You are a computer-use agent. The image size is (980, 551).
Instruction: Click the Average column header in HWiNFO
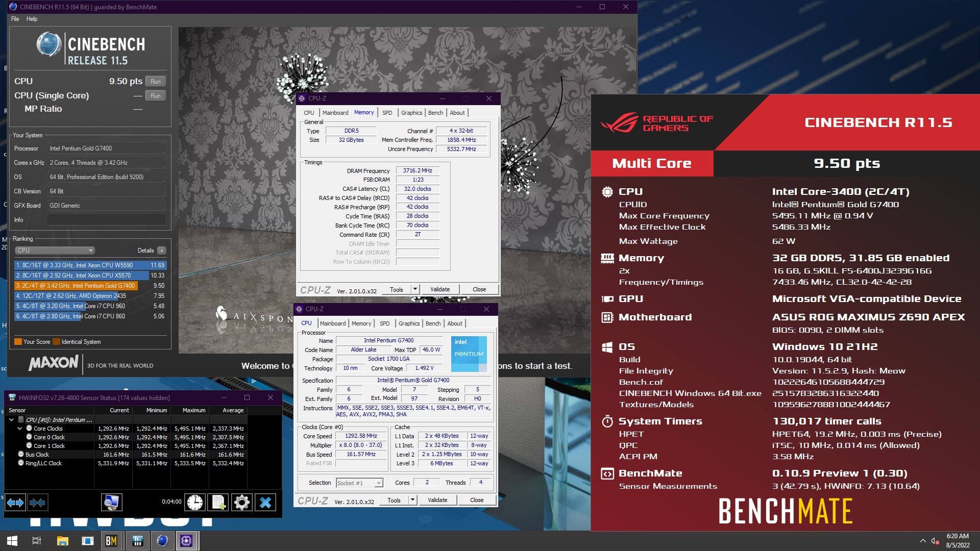point(227,410)
